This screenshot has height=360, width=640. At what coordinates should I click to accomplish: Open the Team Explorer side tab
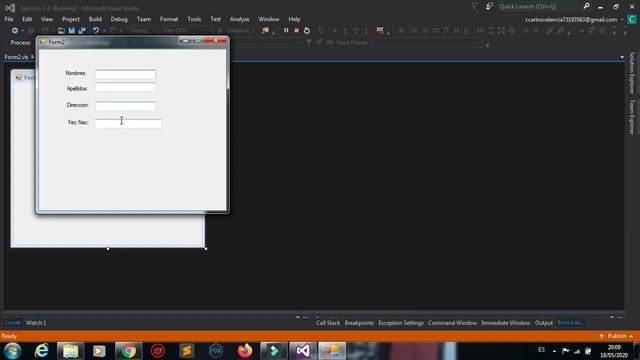coord(632,117)
